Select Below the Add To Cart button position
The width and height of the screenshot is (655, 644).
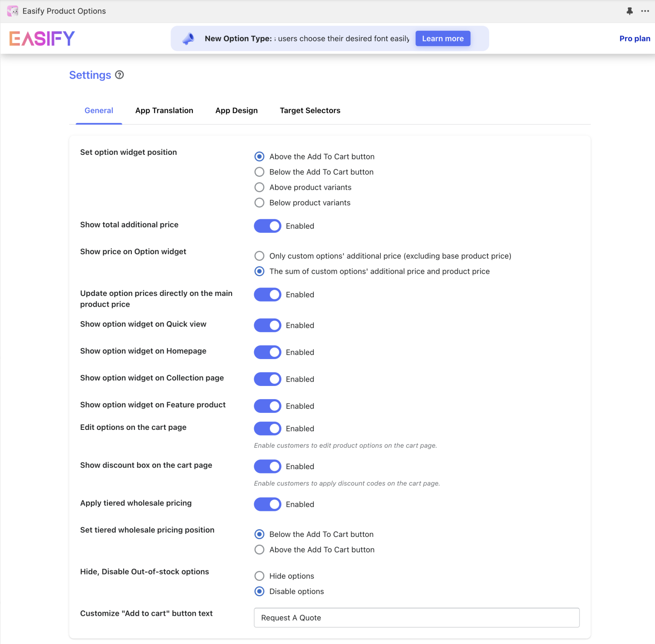tap(259, 172)
